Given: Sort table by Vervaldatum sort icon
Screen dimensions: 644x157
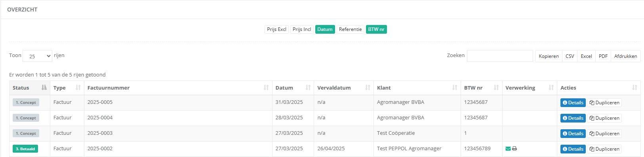Looking at the screenshot, I should [368, 88].
